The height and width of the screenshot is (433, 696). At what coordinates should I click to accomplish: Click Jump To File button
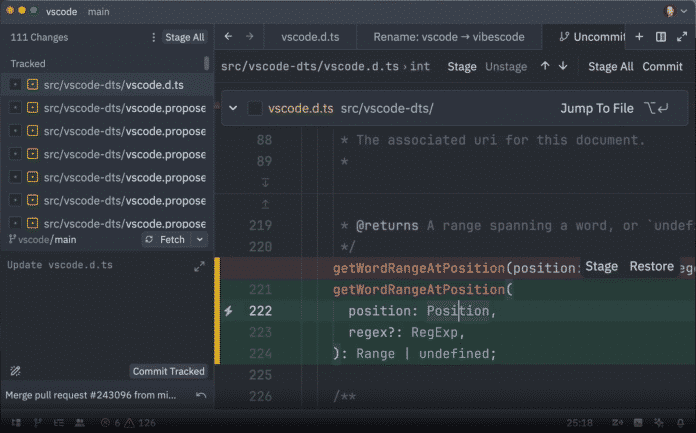(596, 108)
